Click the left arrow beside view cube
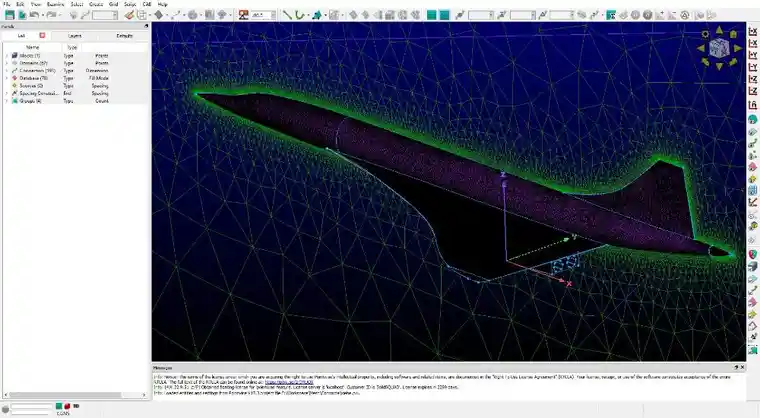This screenshot has height=418, width=760. [x=701, y=48]
